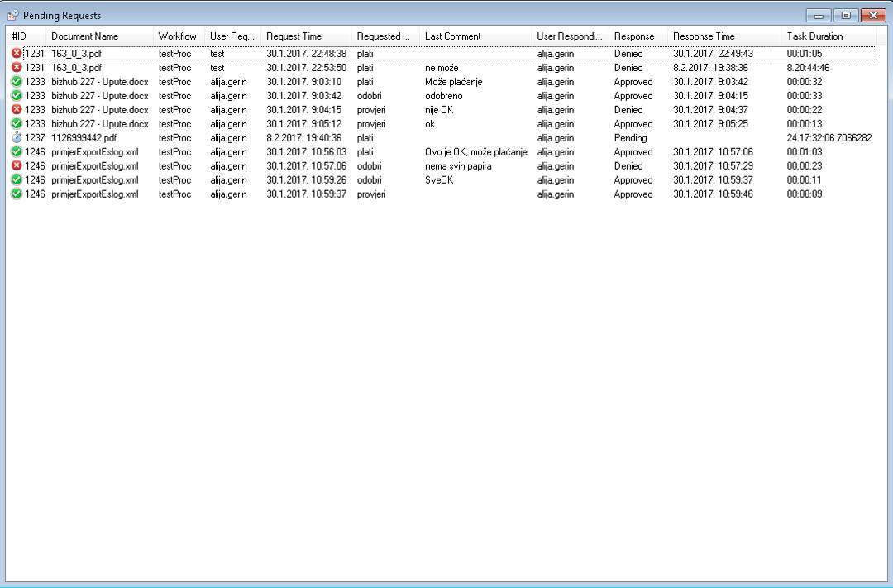Screen dimensions: 893x588
Task: Click the red denied icon on the 'nema svih papira' row
Action: pyautogui.click(x=17, y=166)
